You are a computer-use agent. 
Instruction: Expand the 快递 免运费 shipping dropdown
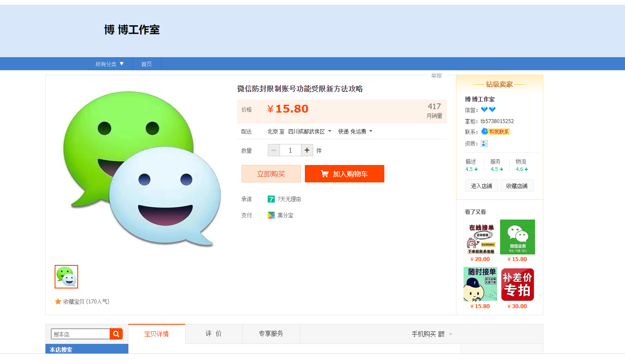pyautogui.click(x=355, y=131)
